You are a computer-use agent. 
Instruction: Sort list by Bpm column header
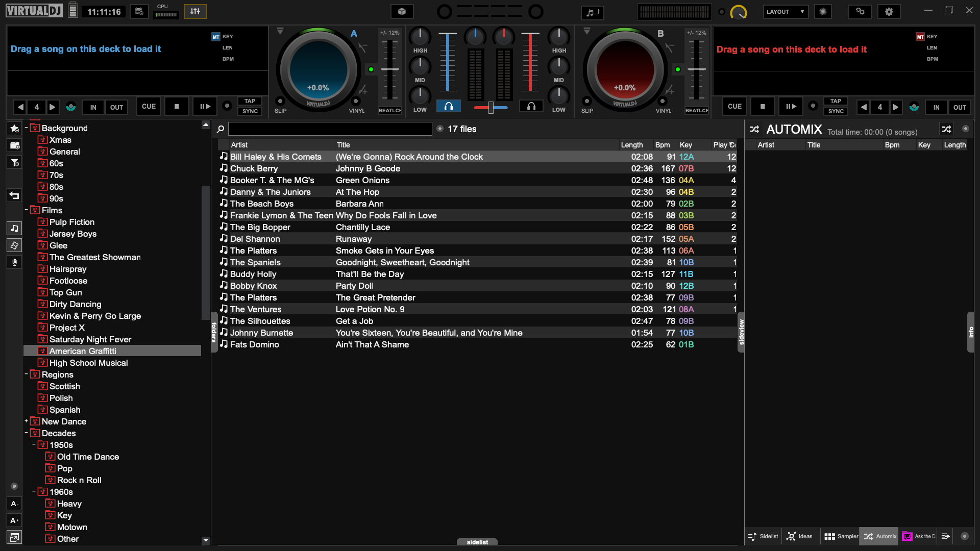coord(662,145)
